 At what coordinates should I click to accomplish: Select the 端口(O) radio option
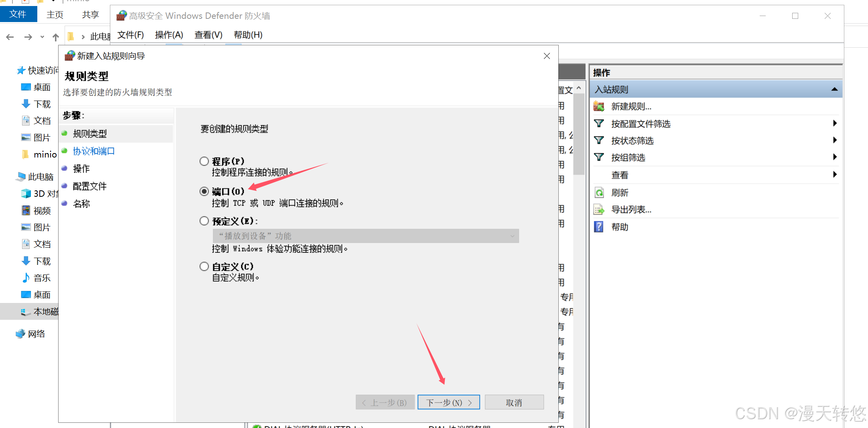204,191
